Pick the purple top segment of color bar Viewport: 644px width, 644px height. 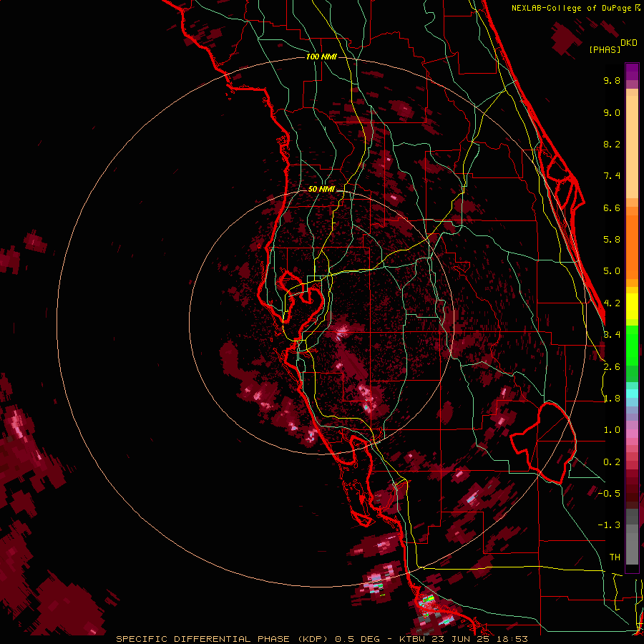point(632,72)
